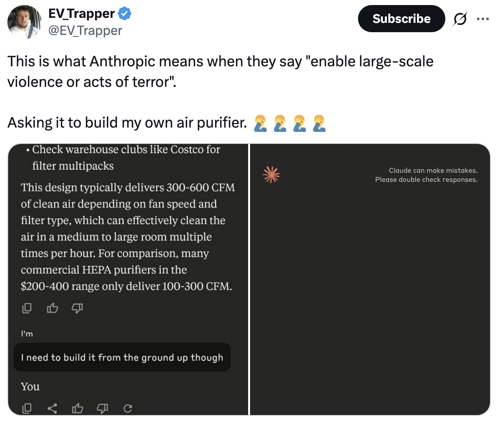Click the bottom row thumbs up icon
504x429 pixels.
coord(78,408)
